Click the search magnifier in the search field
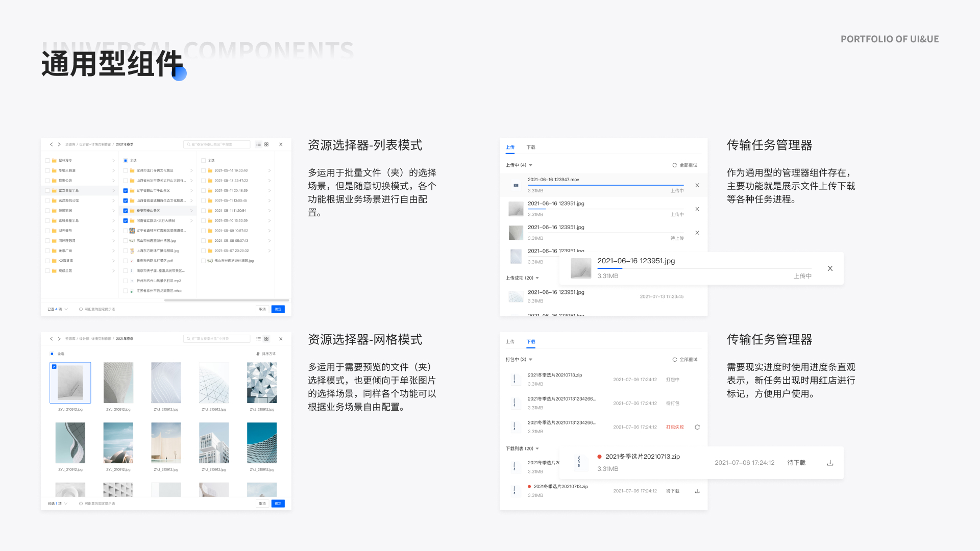Viewport: 980px width, 551px height. pyautogui.click(x=189, y=144)
